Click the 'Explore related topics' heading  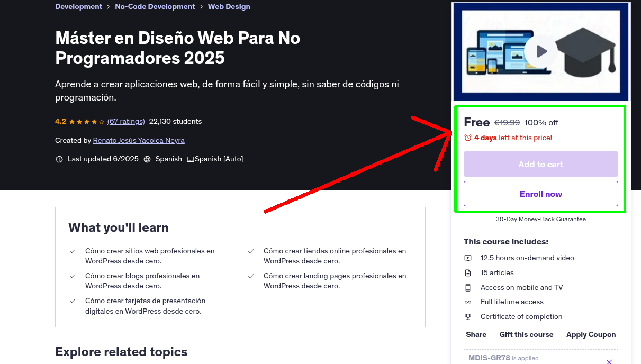(x=121, y=352)
